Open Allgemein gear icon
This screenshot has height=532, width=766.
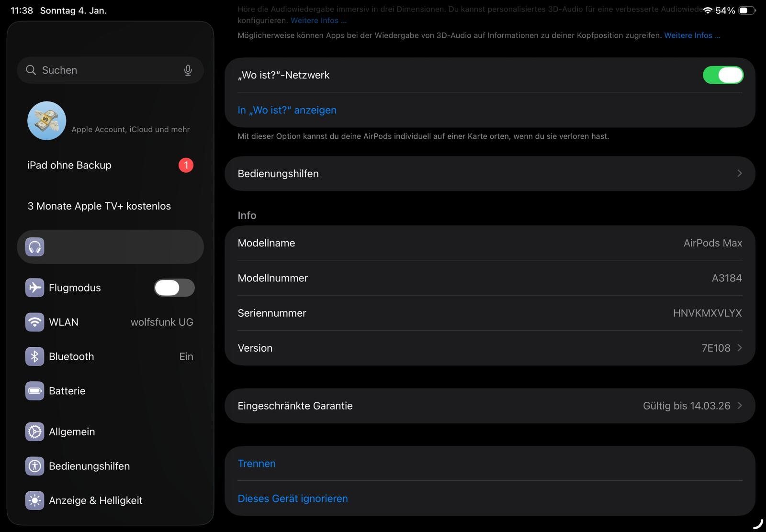[x=35, y=432]
